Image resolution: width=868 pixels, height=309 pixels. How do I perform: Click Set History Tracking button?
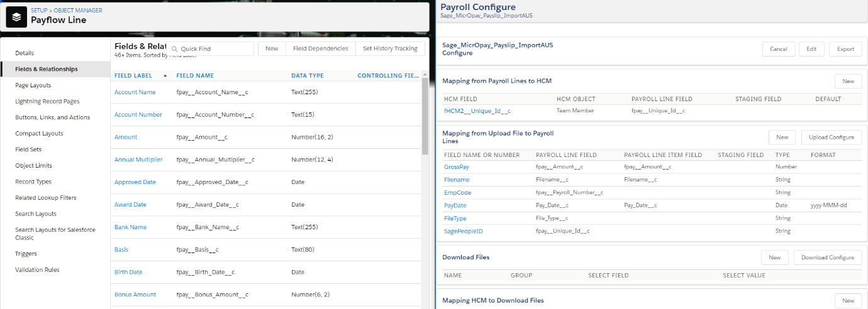coord(390,48)
